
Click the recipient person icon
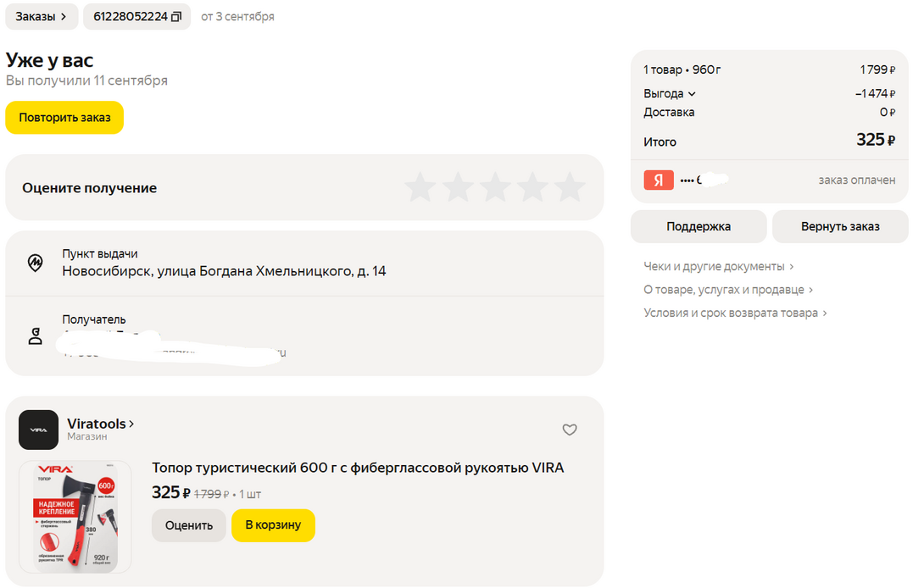(x=36, y=336)
